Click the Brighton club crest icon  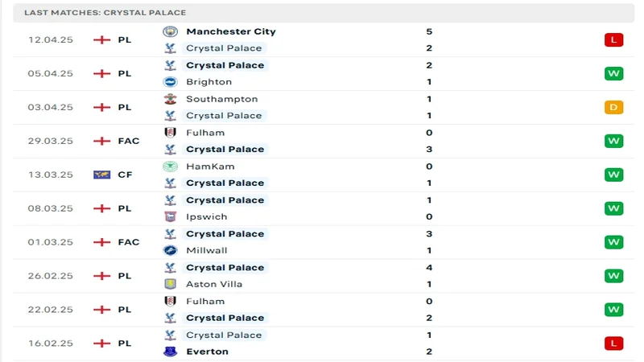[x=170, y=82]
